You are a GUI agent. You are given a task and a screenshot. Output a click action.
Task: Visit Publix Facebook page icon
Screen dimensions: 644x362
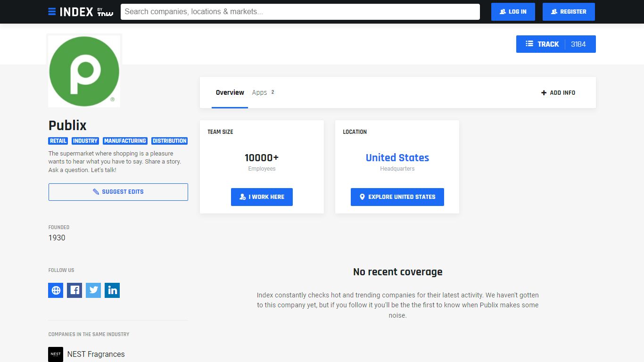[74, 290]
